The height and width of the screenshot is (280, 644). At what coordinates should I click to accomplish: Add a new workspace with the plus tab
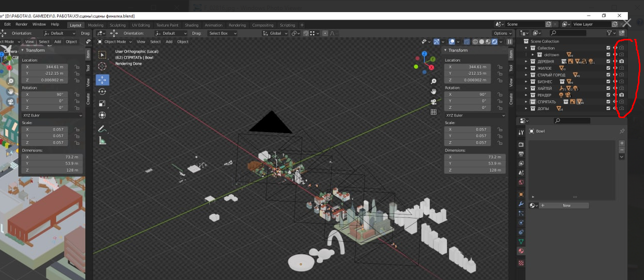click(x=302, y=25)
